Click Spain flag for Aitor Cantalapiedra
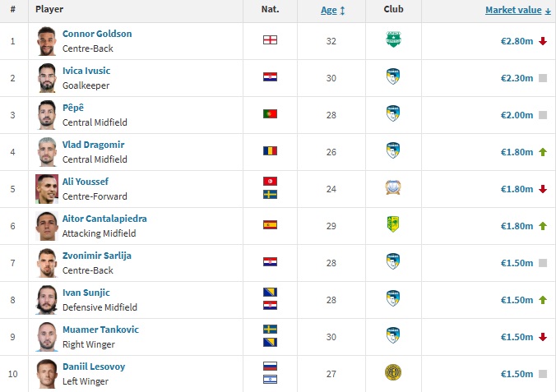Image resolution: width=556 pixels, height=392 pixels. point(270,224)
